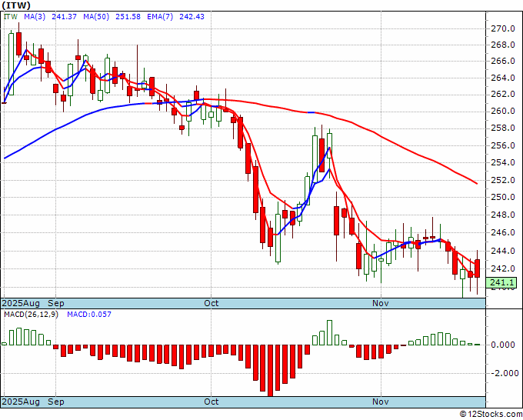Screen dimensions: 523x420
Task: Click the tallest green MACD histogram bar
Action: click(x=329, y=332)
